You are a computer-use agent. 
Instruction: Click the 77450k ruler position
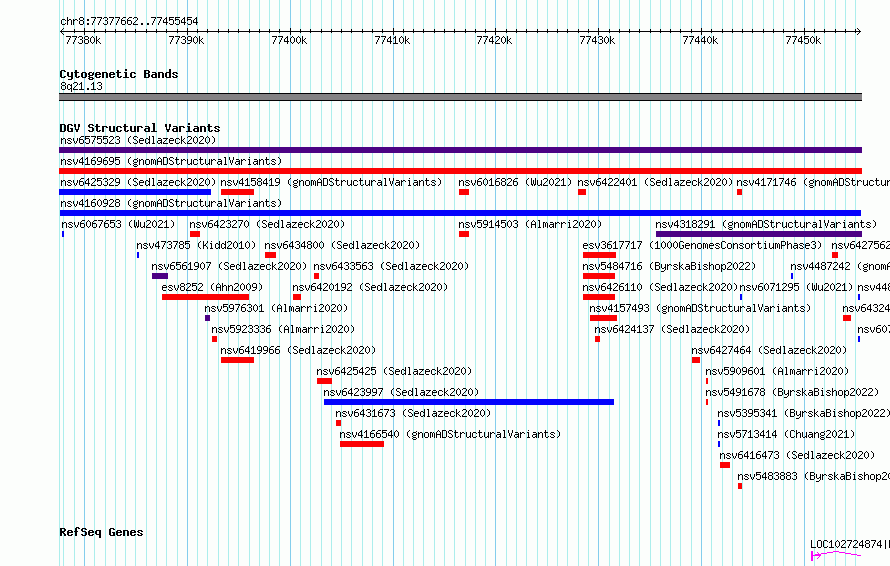(x=803, y=40)
